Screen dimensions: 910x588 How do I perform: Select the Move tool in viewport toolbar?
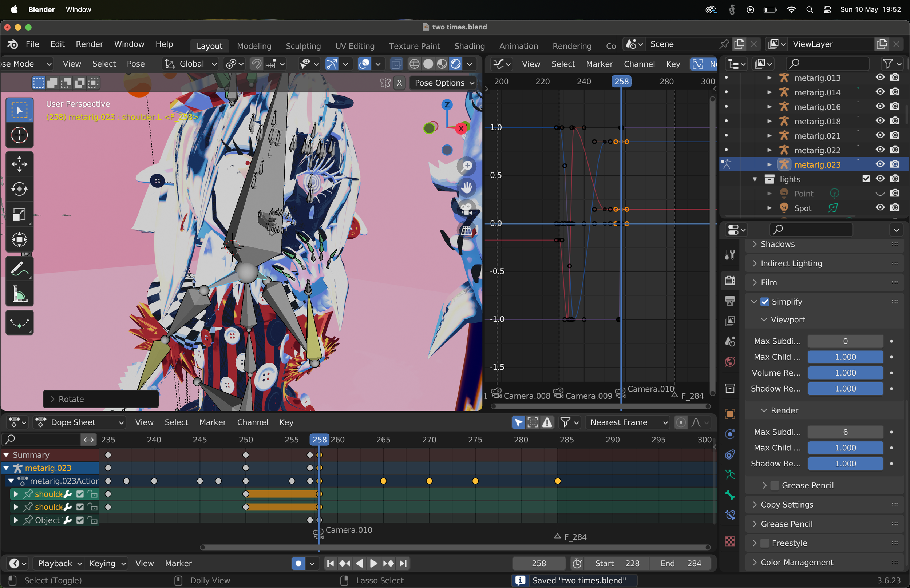pyautogui.click(x=20, y=164)
